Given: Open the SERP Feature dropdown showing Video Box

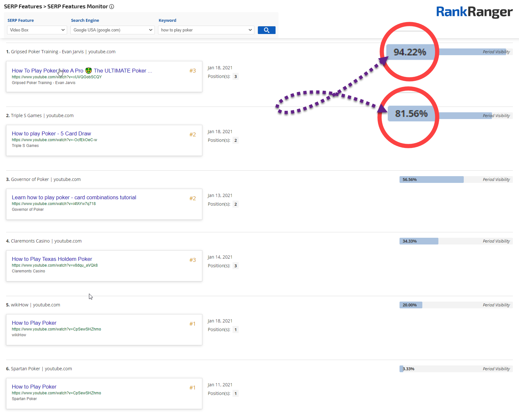Looking at the screenshot, I should [37, 30].
